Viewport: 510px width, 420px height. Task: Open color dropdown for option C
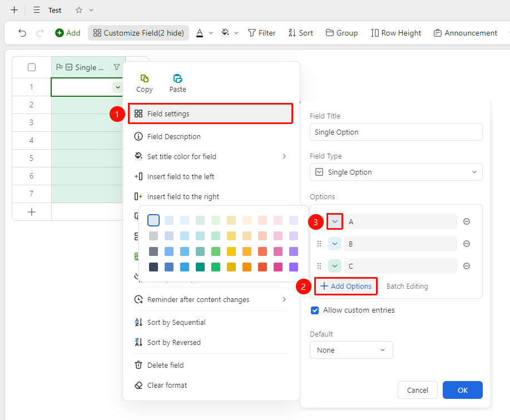coord(335,266)
